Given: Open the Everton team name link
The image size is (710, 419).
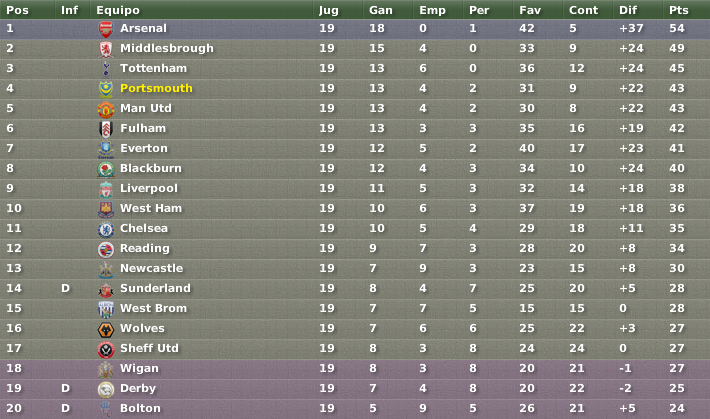Looking at the screenshot, I should tap(144, 148).
